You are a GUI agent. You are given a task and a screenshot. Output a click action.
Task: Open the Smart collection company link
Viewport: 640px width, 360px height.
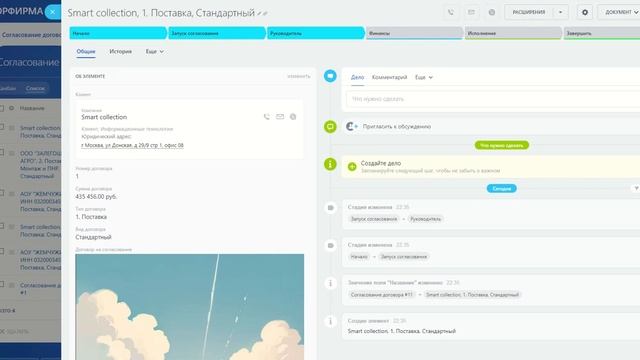[x=104, y=117]
